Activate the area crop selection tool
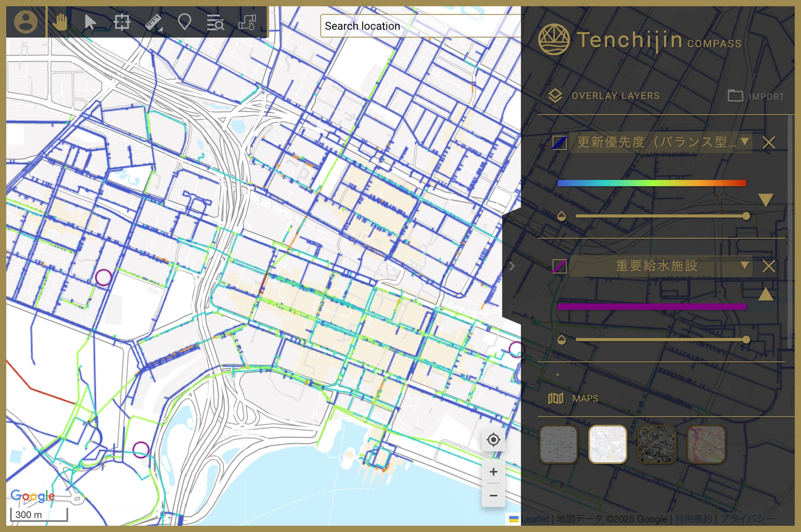This screenshot has height=532, width=801. (x=122, y=22)
